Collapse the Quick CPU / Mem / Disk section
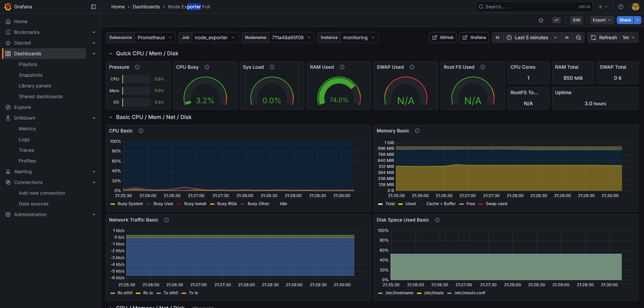The height and width of the screenshot is (308, 644). point(111,53)
